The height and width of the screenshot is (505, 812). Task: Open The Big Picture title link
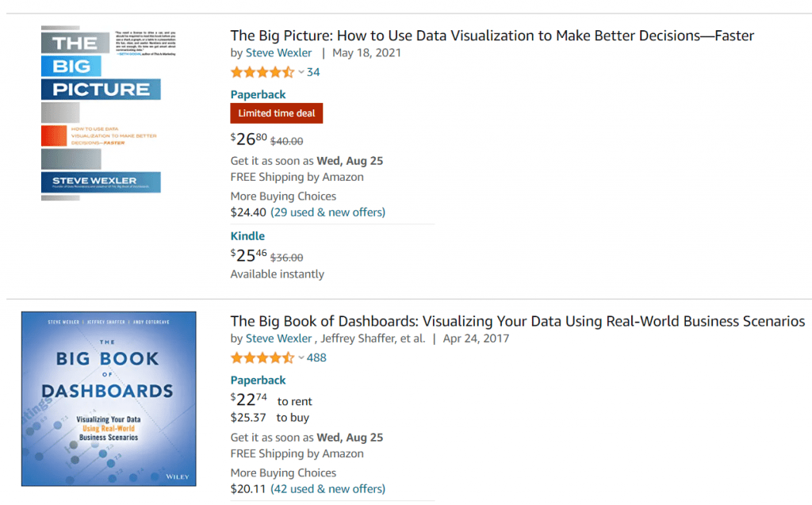(x=492, y=35)
